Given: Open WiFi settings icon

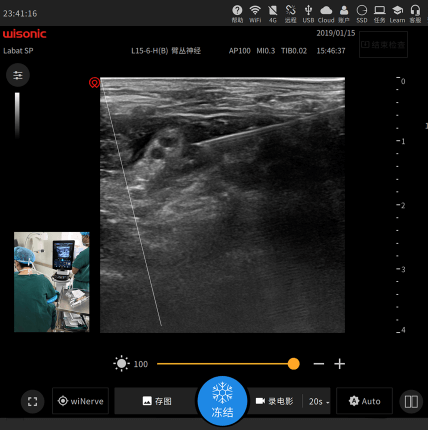Looking at the screenshot, I should [x=255, y=14].
